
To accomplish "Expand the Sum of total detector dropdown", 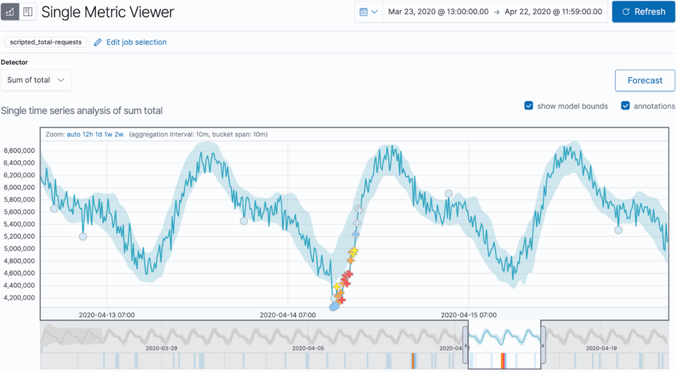I will pos(36,80).
